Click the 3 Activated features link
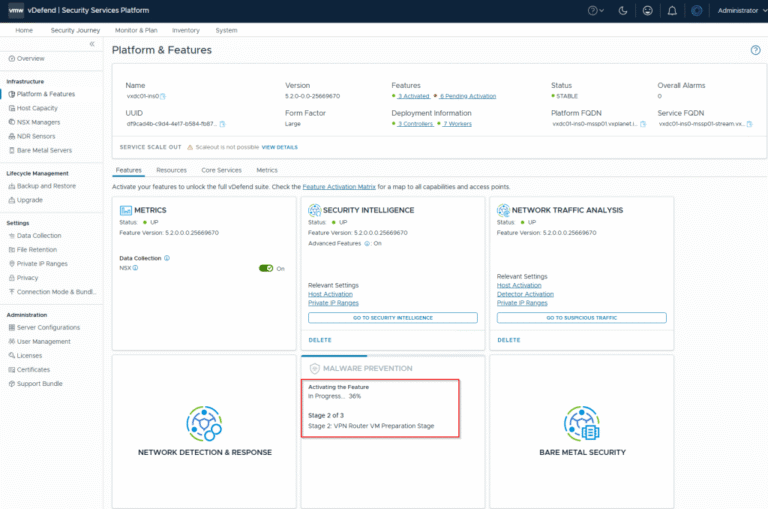768x509 pixels. tap(413, 96)
